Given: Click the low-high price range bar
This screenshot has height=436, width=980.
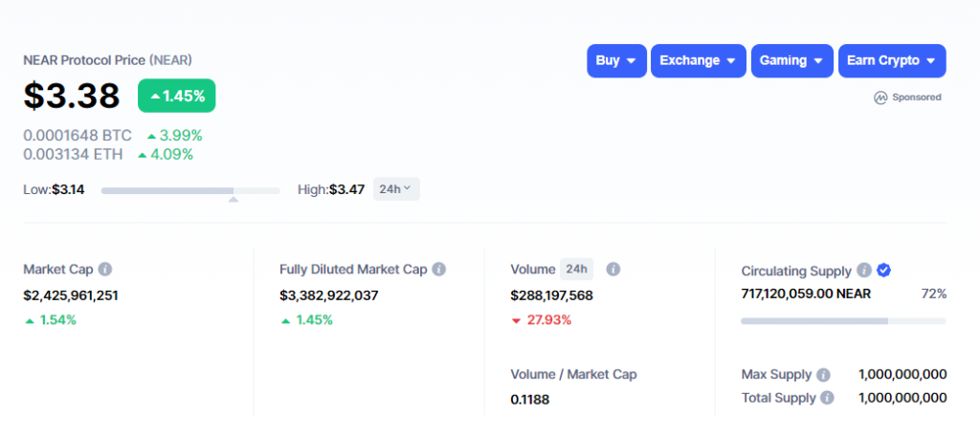Looking at the screenshot, I should (x=190, y=190).
